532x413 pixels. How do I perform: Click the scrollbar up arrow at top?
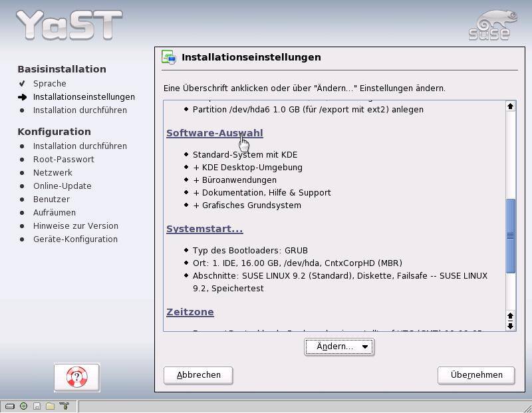[511, 106]
